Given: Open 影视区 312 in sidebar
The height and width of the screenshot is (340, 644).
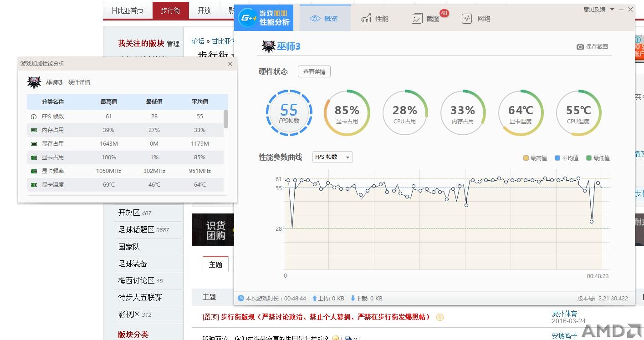Looking at the screenshot, I should pyautogui.click(x=135, y=314).
